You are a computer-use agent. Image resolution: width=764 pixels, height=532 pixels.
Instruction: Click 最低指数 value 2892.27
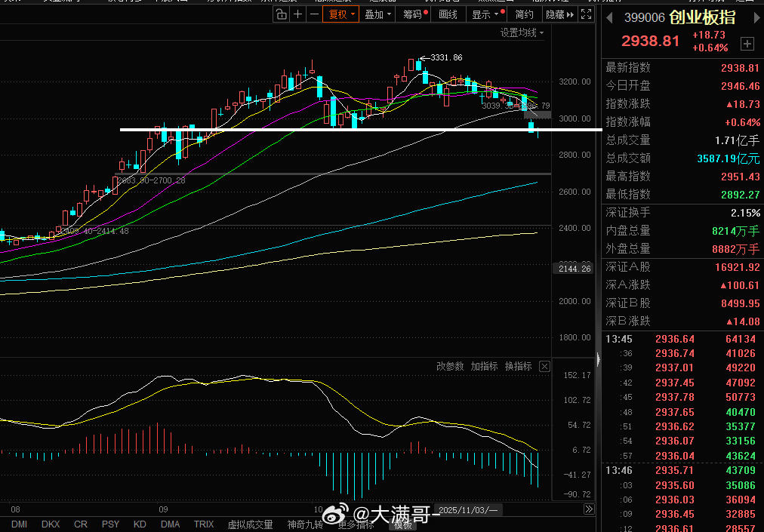[x=740, y=195]
